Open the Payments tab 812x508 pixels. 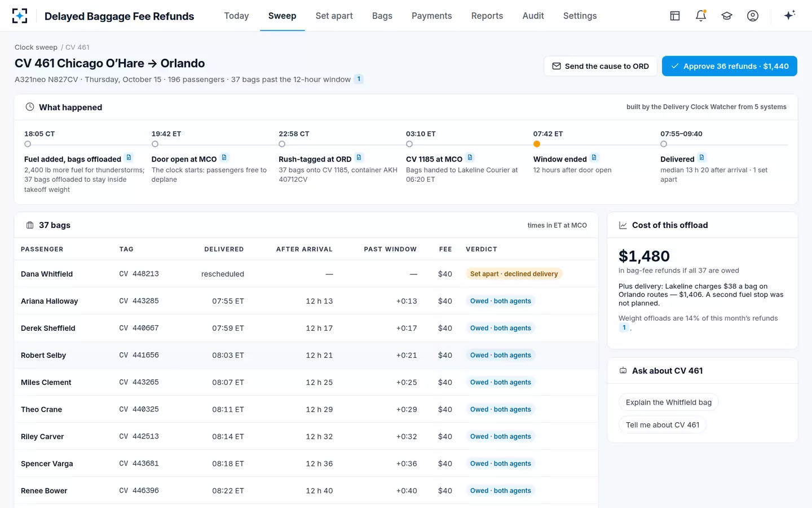tap(431, 16)
